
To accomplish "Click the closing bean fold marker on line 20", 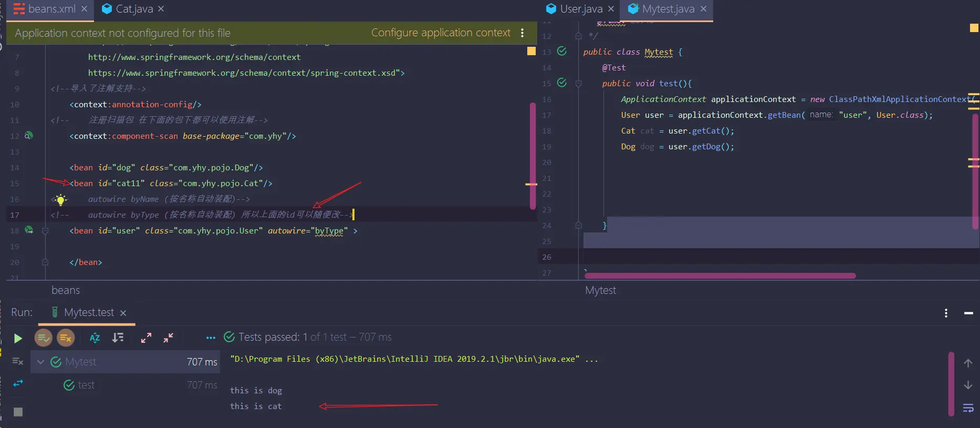I will [x=45, y=262].
